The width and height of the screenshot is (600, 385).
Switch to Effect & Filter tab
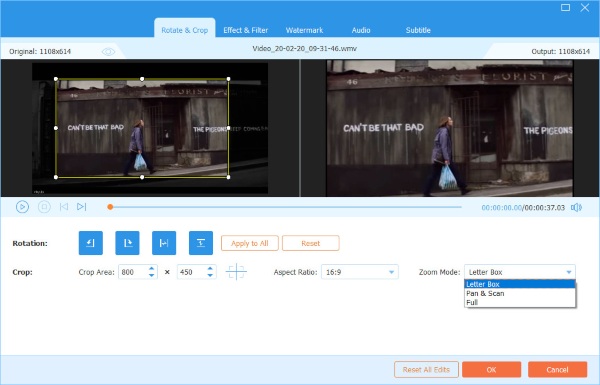pyautogui.click(x=246, y=30)
